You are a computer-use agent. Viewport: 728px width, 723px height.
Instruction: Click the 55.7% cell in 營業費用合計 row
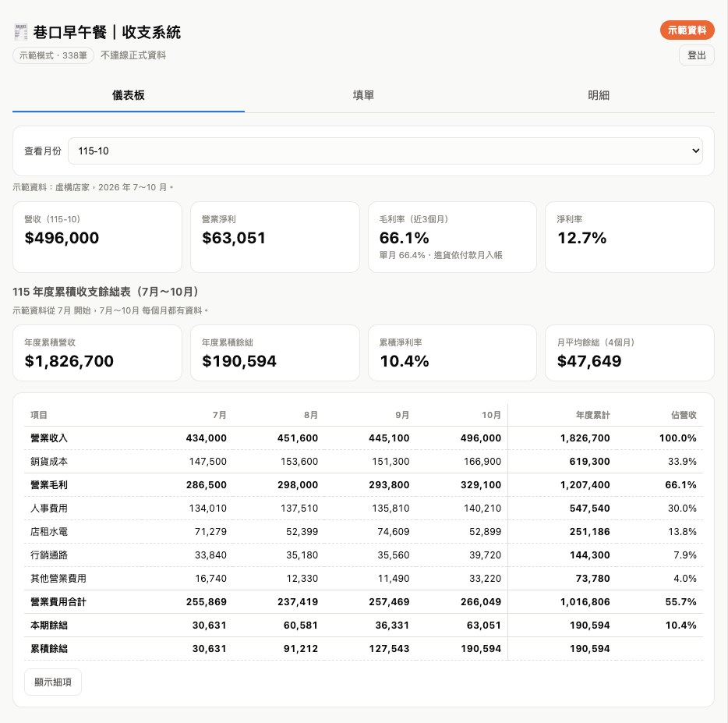point(680,602)
